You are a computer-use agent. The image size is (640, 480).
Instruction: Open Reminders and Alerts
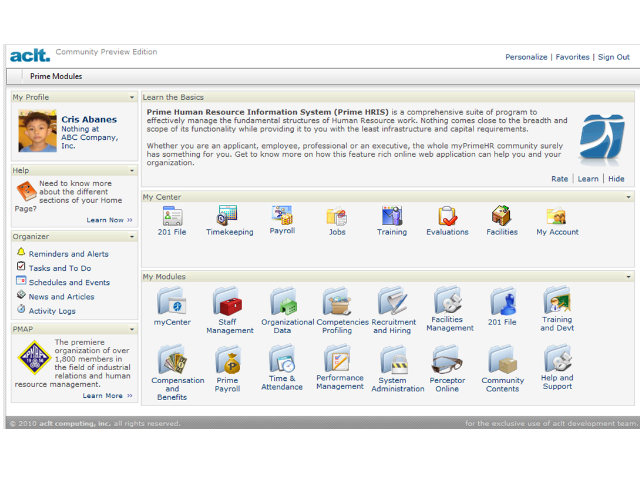tap(69, 254)
